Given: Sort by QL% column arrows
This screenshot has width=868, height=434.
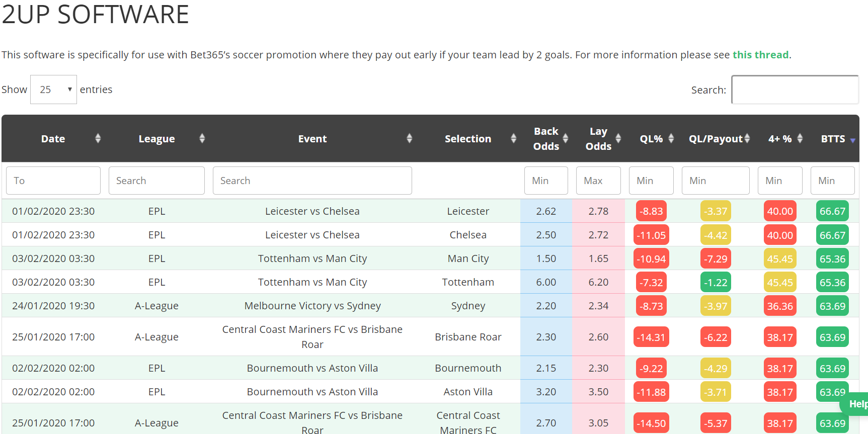Looking at the screenshot, I should tap(671, 138).
